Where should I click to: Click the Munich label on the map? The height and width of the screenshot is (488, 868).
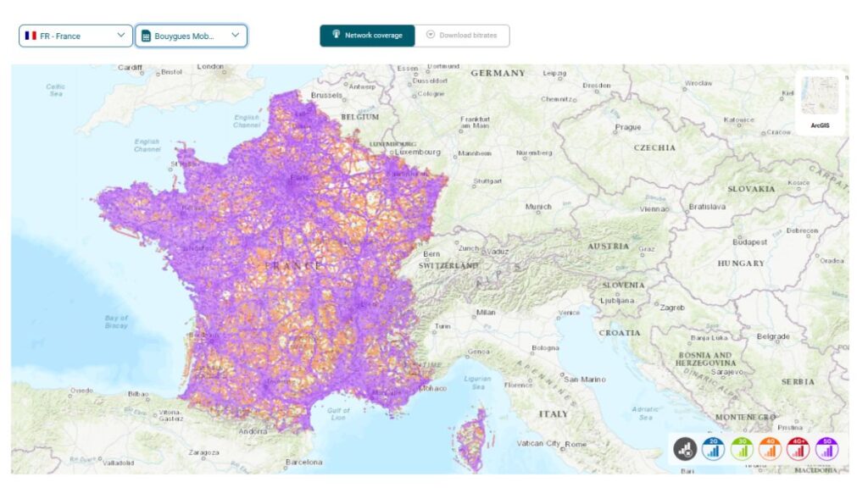pyautogui.click(x=538, y=207)
